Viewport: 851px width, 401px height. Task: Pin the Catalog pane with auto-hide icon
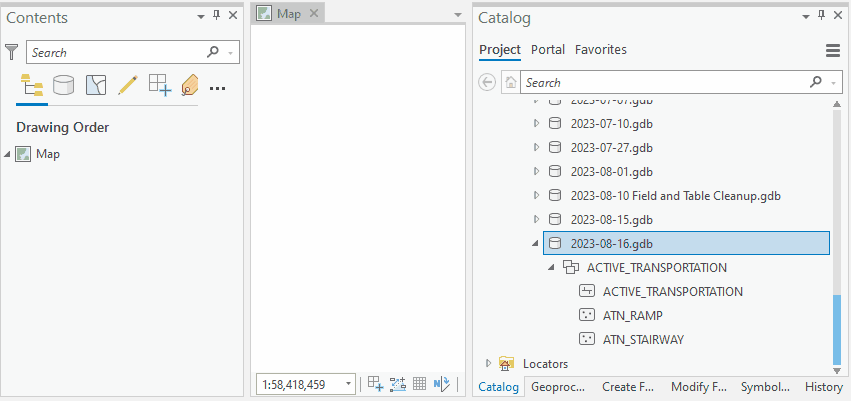pos(821,15)
